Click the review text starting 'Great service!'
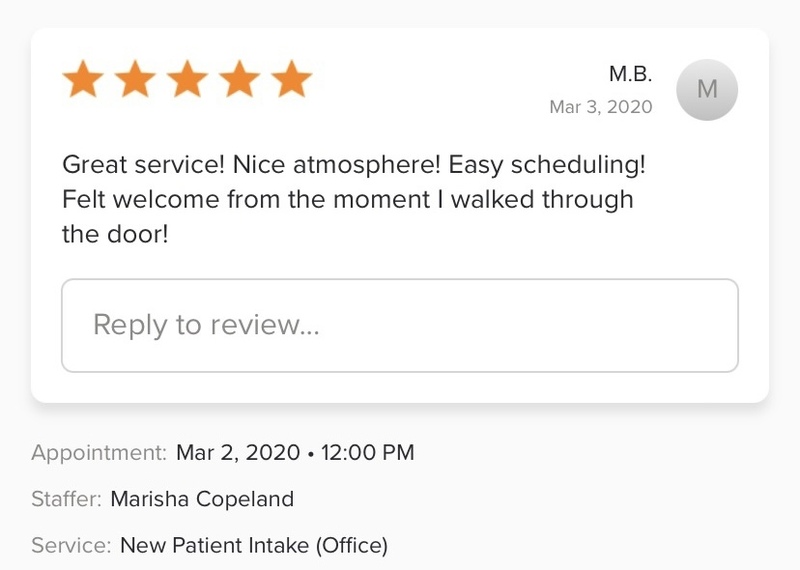800x570 pixels. tap(150, 163)
